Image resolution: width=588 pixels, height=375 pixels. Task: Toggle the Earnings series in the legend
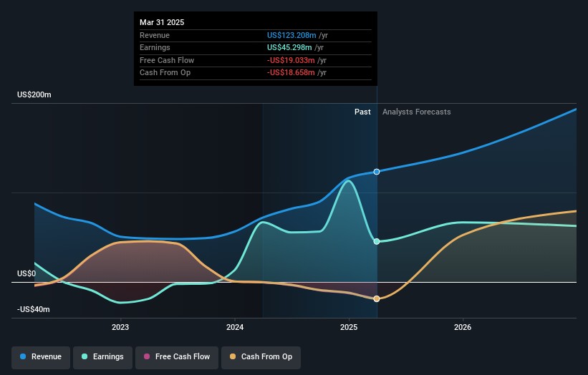[x=102, y=356]
